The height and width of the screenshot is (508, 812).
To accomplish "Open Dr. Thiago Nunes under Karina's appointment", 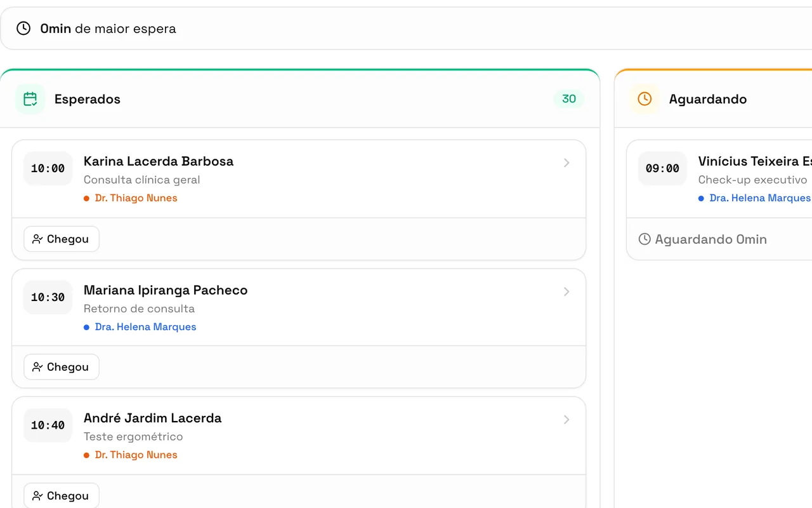I will pyautogui.click(x=136, y=198).
